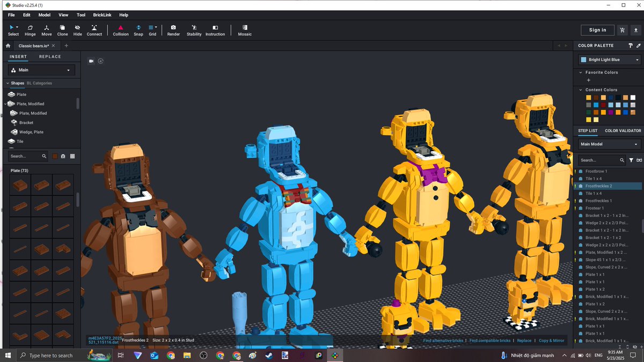Open Instruction maker
Image resolution: width=644 pixels, height=362 pixels.
tap(215, 30)
